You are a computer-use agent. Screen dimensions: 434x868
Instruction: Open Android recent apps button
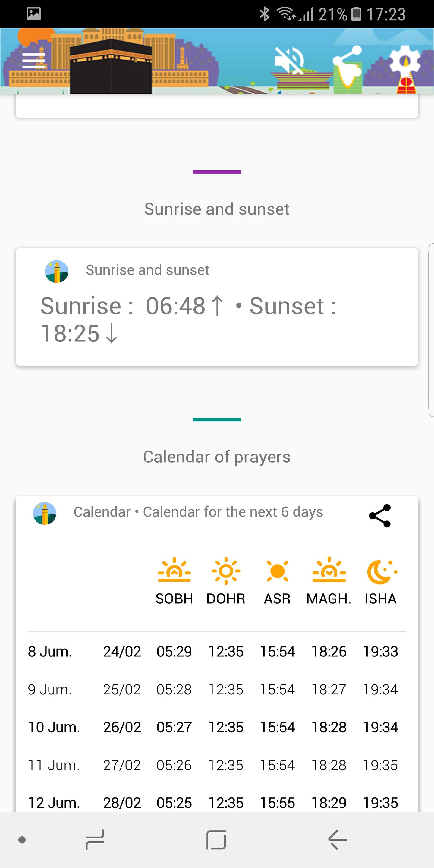(x=95, y=840)
